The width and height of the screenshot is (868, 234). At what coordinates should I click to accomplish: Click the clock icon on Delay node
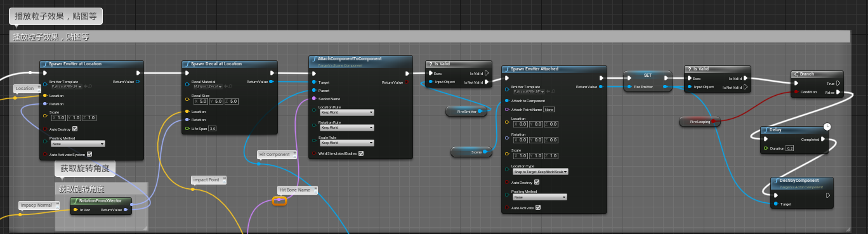pyautogui.click(x=827, y=127)
